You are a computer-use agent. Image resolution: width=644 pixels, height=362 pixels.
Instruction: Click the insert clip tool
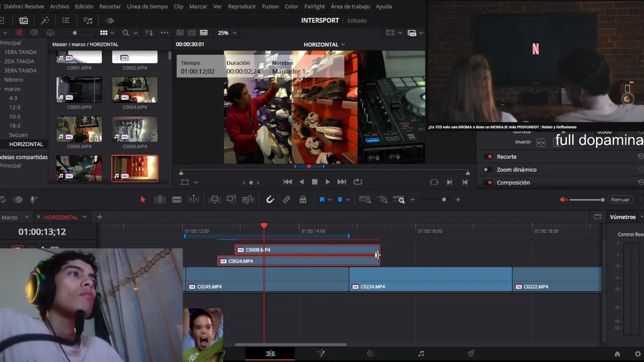(x=215, y=200)
